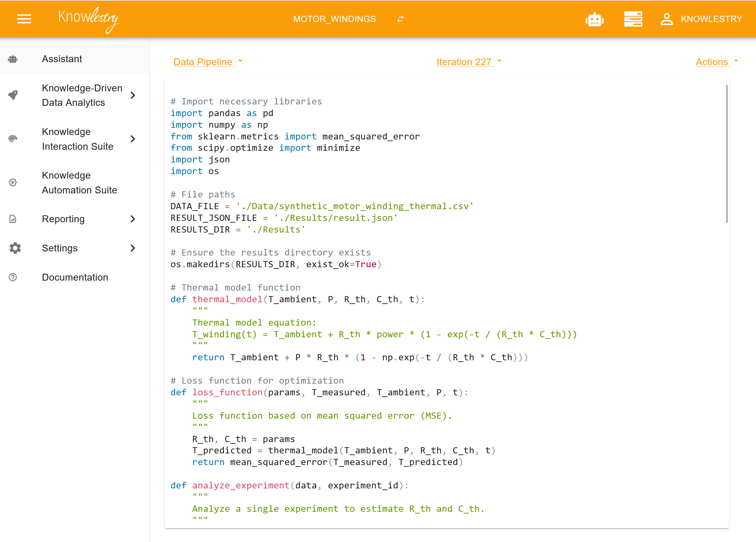Select Knowledge Interaction Suite menu item
This screenshot has width=756, height=542.
75,139
